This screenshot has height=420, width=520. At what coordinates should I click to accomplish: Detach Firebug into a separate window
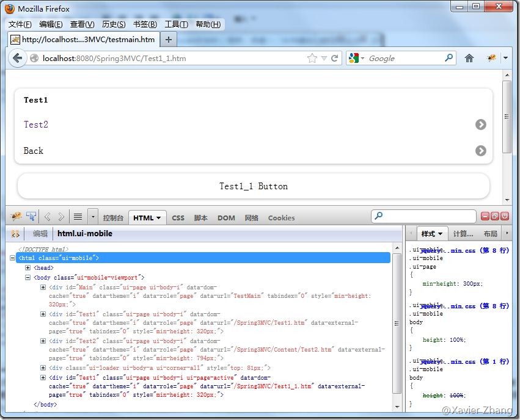[x=495, y=216]
